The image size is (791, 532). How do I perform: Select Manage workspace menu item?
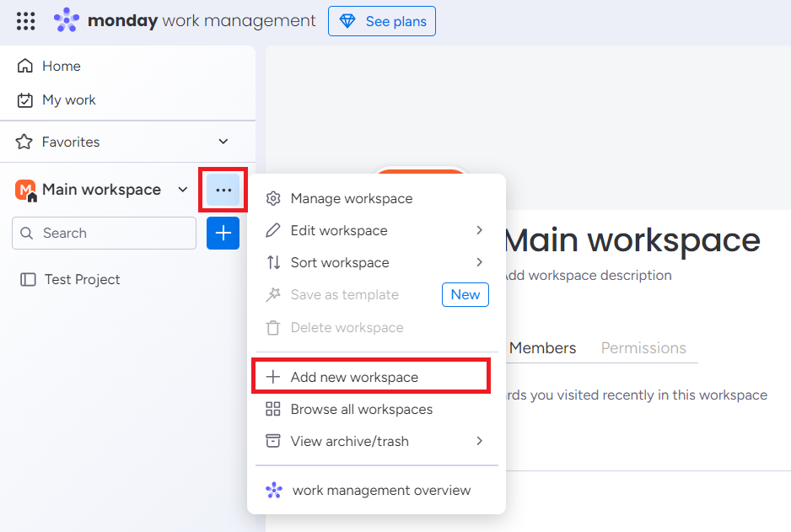[x=376, y=199]
